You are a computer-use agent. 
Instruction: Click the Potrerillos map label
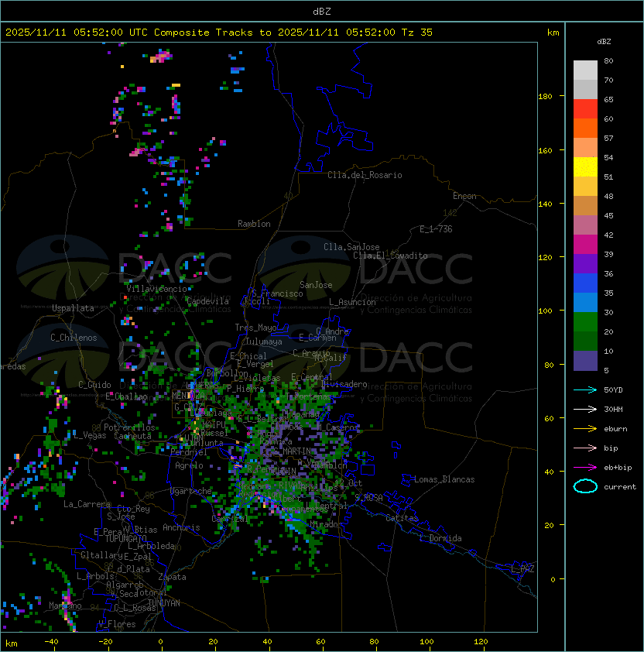point(129,427)
